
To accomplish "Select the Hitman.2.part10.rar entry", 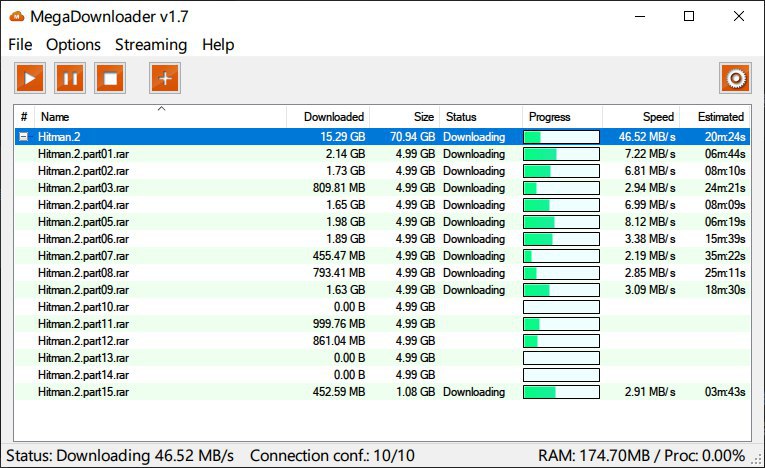I will click(x=84, y=307).
